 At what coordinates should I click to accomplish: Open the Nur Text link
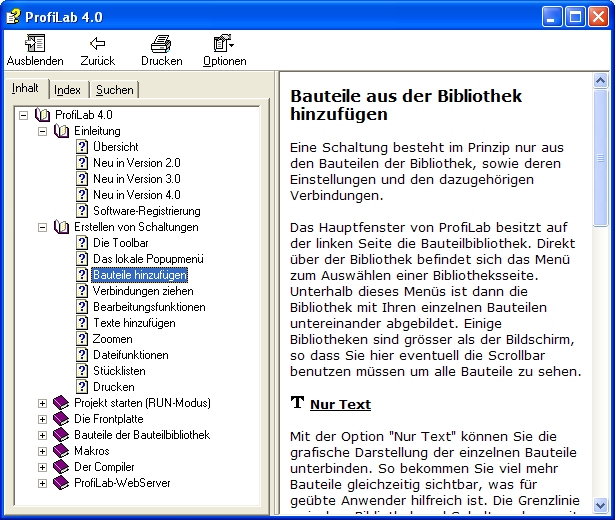(x=340, y=405)
